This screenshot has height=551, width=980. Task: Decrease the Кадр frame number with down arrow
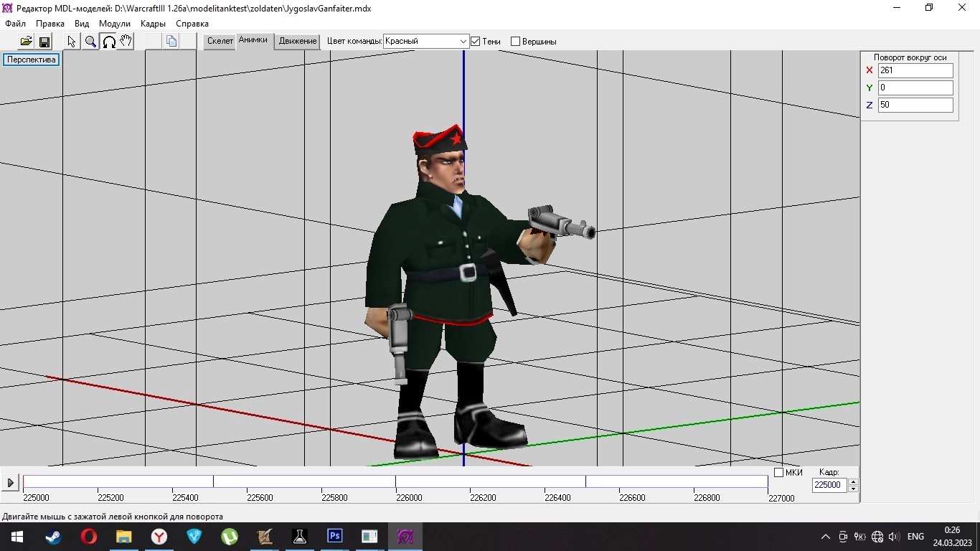click(x=853, y=489)
